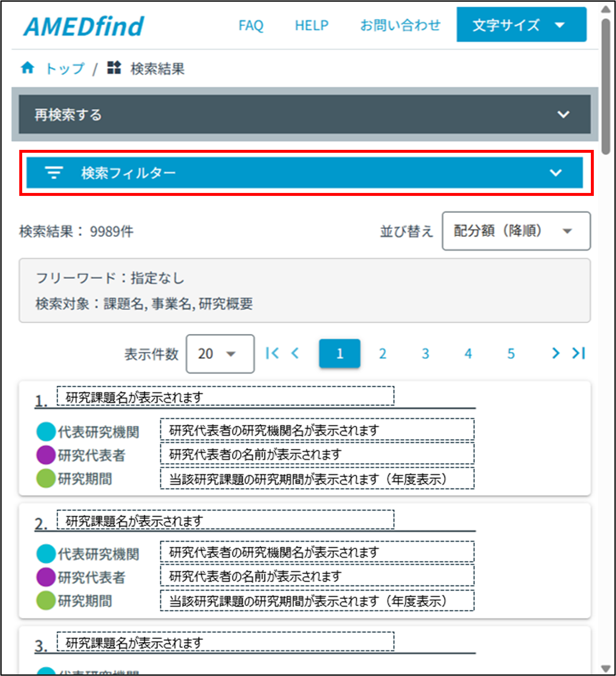Jump to the last page arrow
The width and height of the screenshot is (616, 676).
(579, 354)
